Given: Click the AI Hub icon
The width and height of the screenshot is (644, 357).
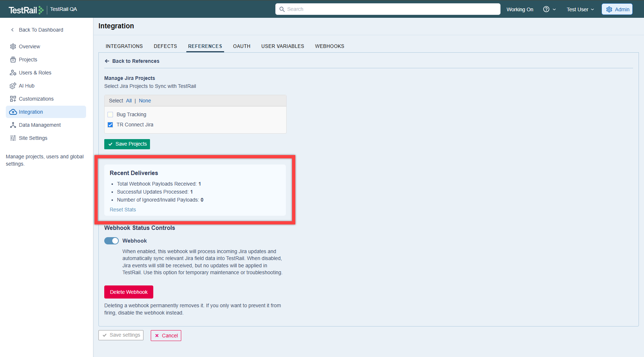Looking at the screenshot, I should (x=13, y=86).
